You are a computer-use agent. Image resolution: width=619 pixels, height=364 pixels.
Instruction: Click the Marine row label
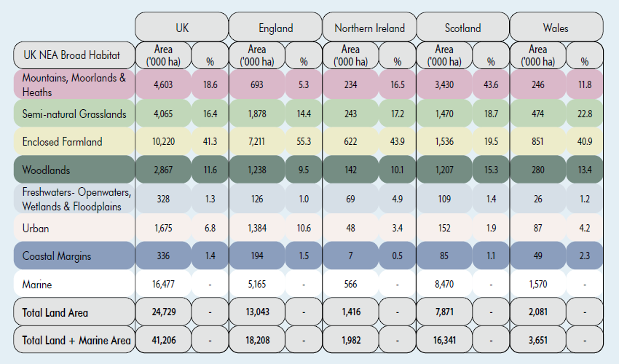point(37,285)
